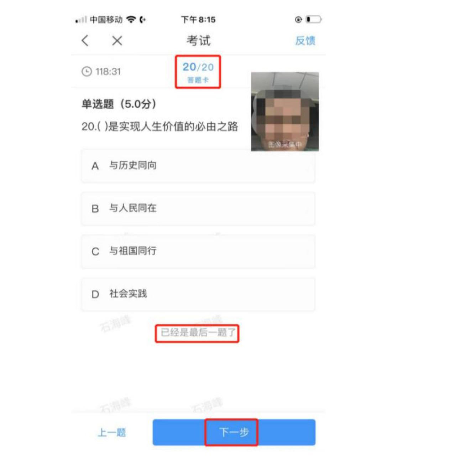This screenshot has height=476, width=471.
Task: Close the exam with the X icon
Action: point(117,41)
